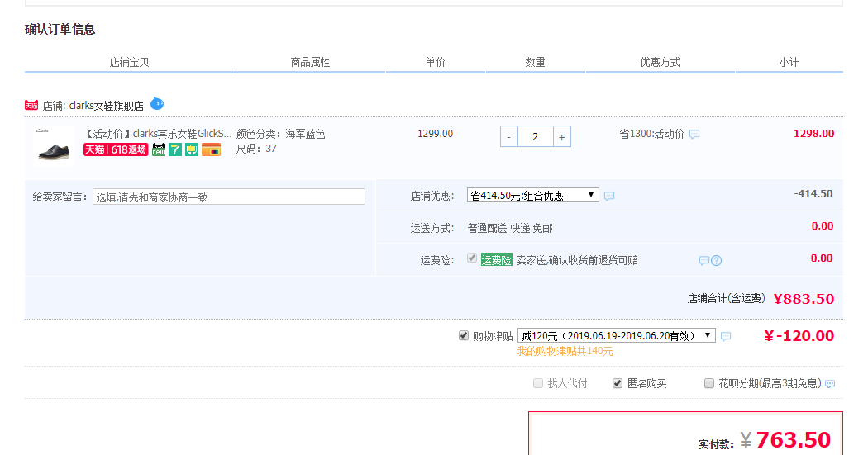Decrease quantity with the minus button
The height and width of the screenshot is (455, 868).
(508, 136)
